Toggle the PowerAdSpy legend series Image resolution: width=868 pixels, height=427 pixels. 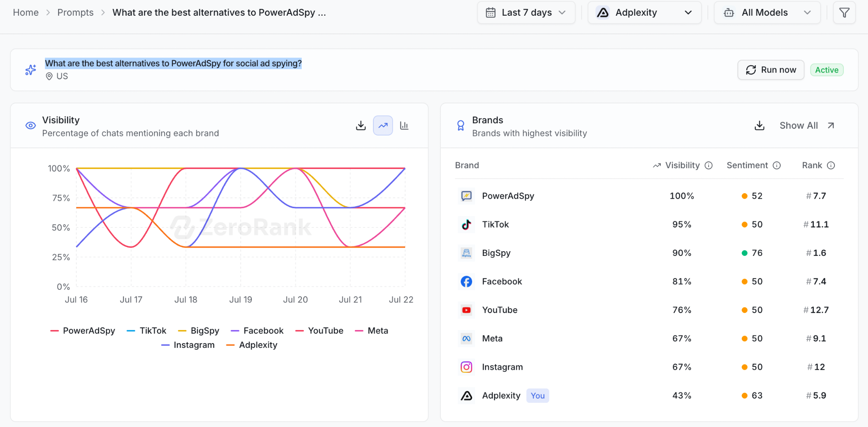click(83, 331)
